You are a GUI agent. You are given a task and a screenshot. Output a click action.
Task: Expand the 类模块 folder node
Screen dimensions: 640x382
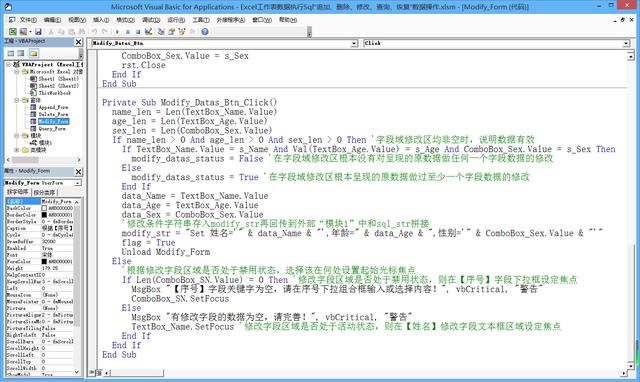17,150
